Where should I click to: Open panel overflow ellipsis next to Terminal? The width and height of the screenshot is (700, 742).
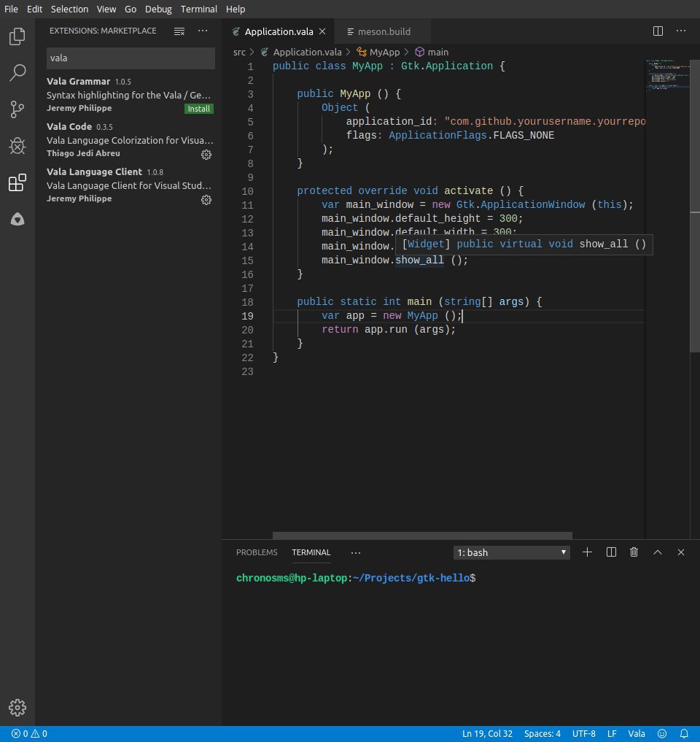[356, 553]
